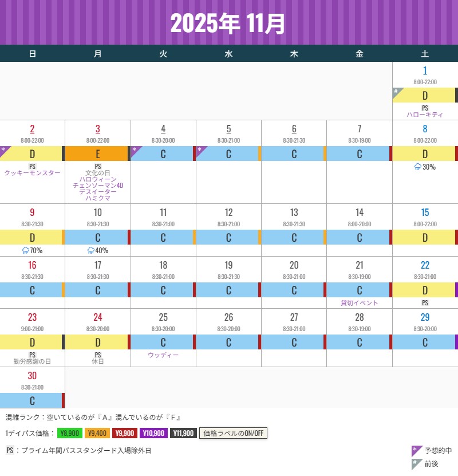Click the orange E crowd rank bar
The width and height of the screenshot is (458, 476).
pyautogui.click(x=97, y=154)
